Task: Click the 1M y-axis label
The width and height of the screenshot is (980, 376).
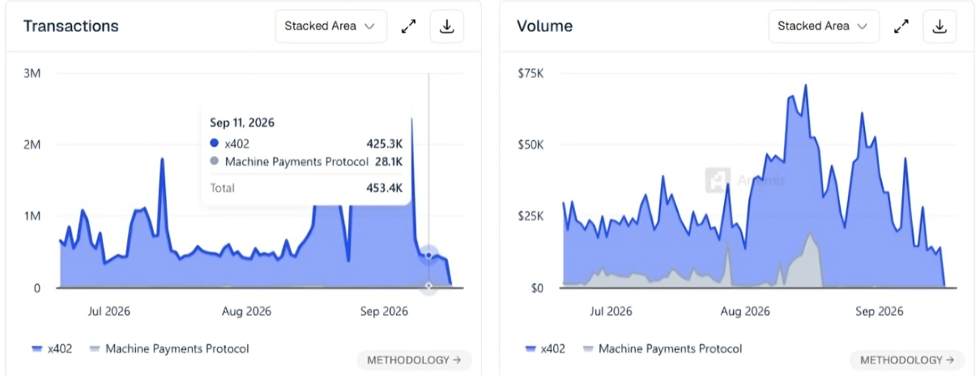Action: coord(32,216)
